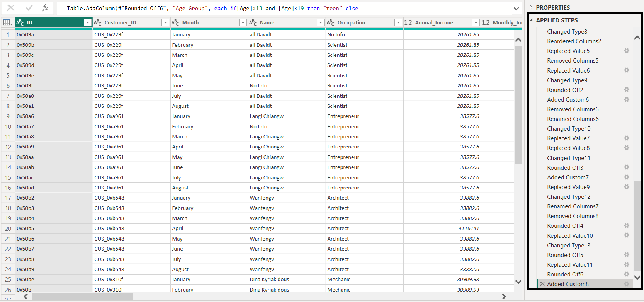The image size is (644, 302).
Task: Open settings gear for Replaced Value7 step
Action: pos(627,138)
